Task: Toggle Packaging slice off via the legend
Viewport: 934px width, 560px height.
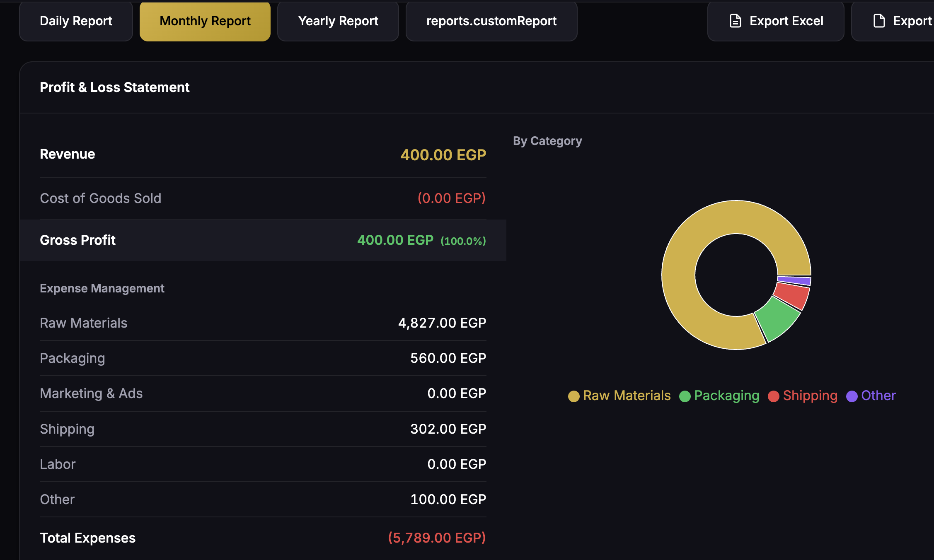Action: [x=719, y=396]
